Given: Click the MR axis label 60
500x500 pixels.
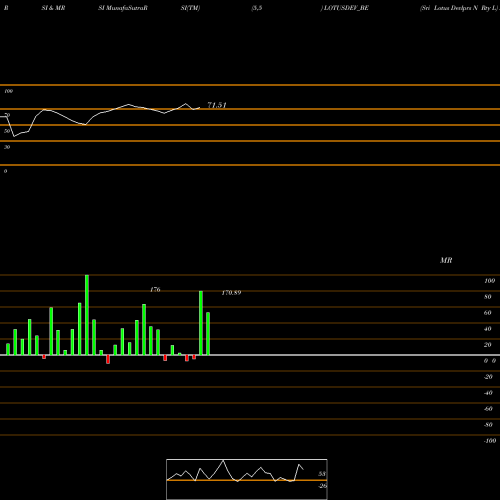Looking at the screenshot, I should click(488, 313).
